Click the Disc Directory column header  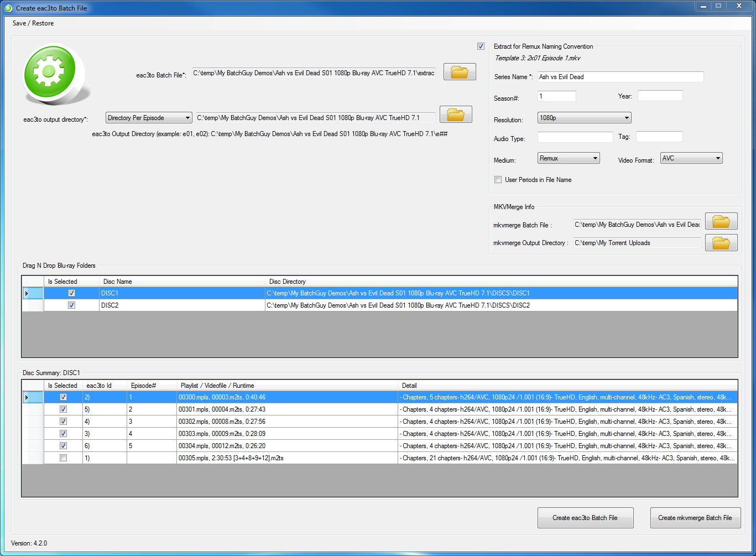coord(501,282)
